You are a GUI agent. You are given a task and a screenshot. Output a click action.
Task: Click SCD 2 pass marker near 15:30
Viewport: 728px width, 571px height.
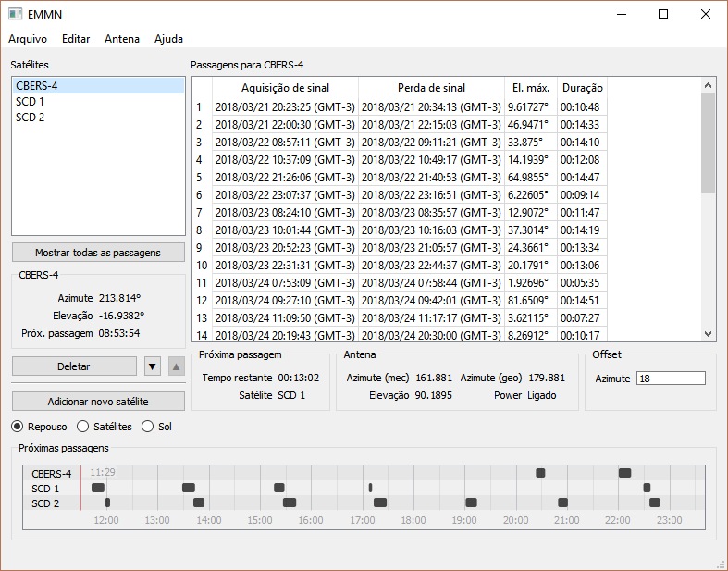290,503
